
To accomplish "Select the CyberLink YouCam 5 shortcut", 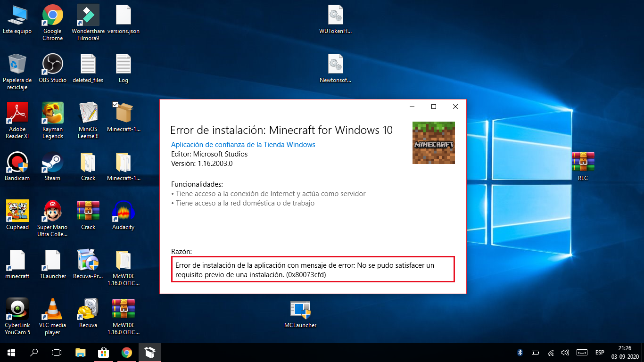I will click(17, 317).
